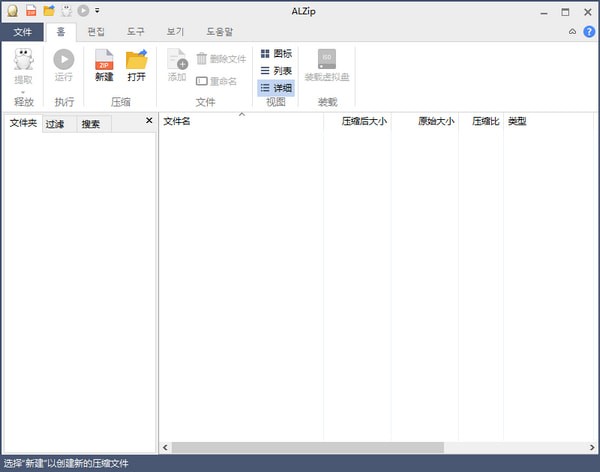
Task: Click the 重命名 rename button
Action: (217, 81)
